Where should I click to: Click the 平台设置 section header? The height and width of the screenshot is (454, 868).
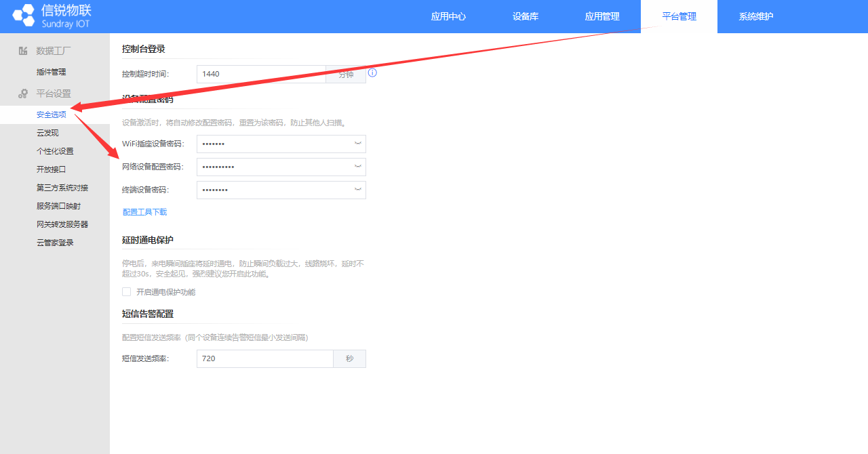tap(54, 94)
